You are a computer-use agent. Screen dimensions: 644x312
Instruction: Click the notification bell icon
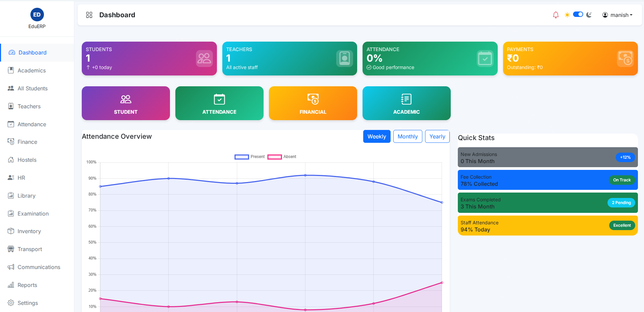coord(555,15)
